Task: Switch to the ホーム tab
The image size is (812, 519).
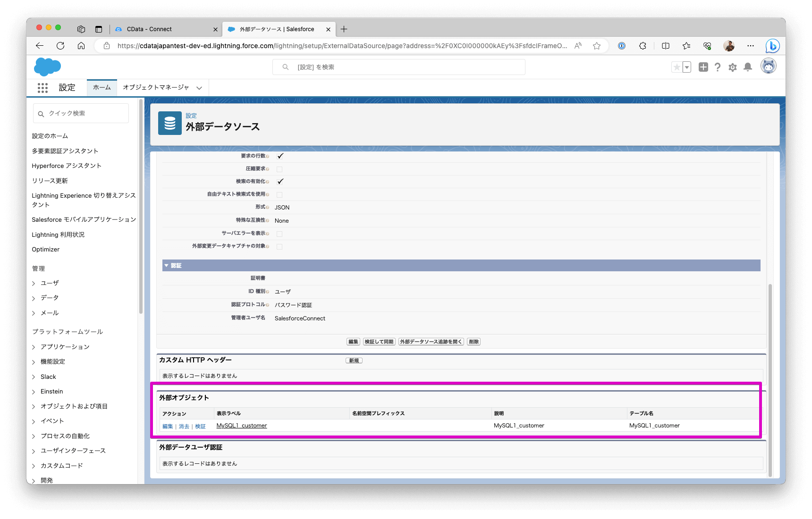Action: pyautogui.click(x=101, y=88)
